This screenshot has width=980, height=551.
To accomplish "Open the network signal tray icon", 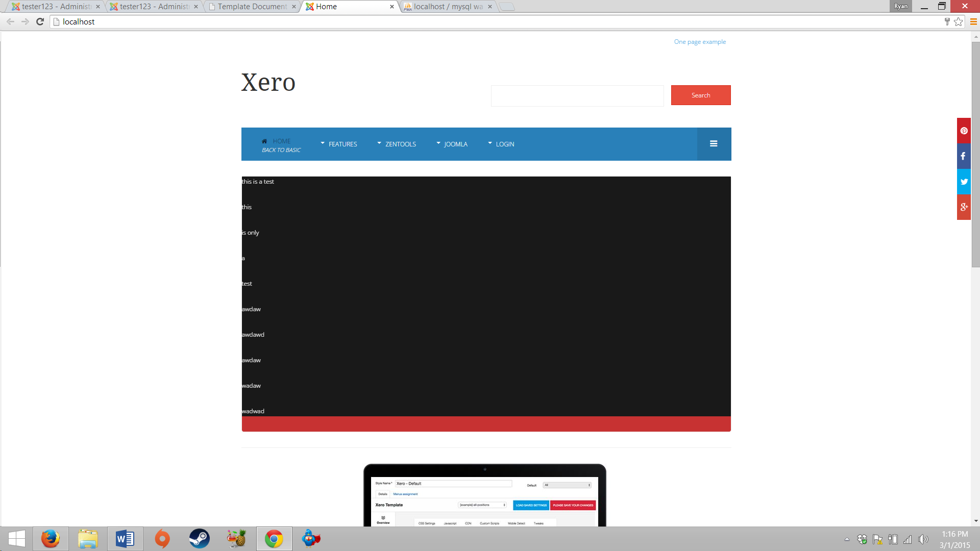I will [x=908, y=539].
